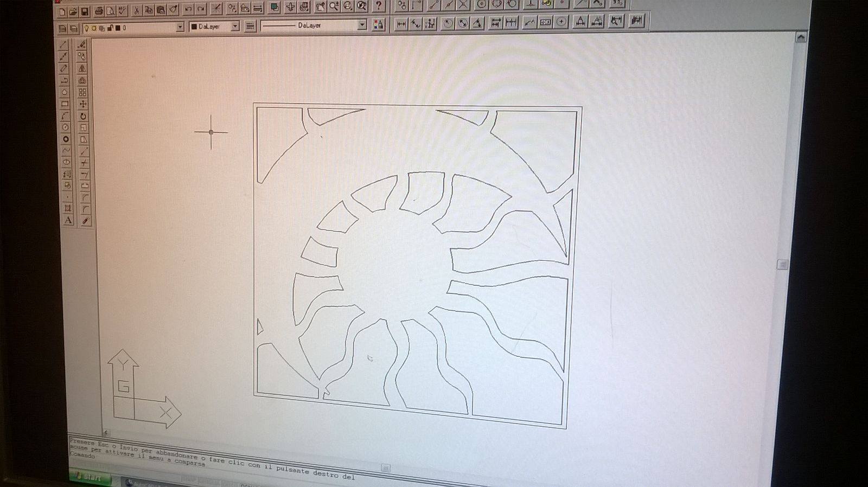The image size is (868, 487).
Task: Select the Mirror modify tool
Action: coord(82,68)
